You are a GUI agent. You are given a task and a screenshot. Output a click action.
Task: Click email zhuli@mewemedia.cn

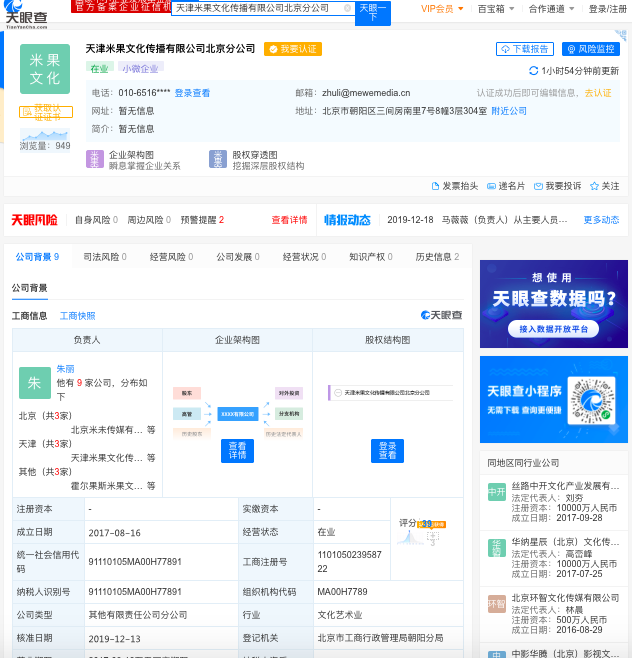[366, 93]
